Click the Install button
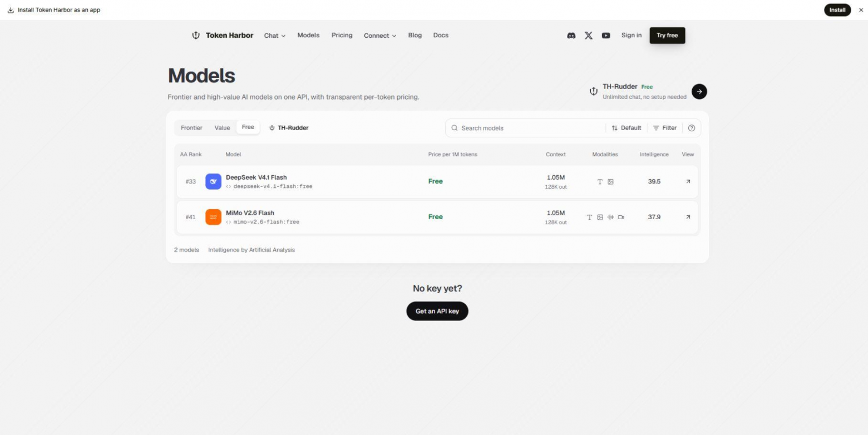Viewport: 868px width, 435px height. click(837, 10)
